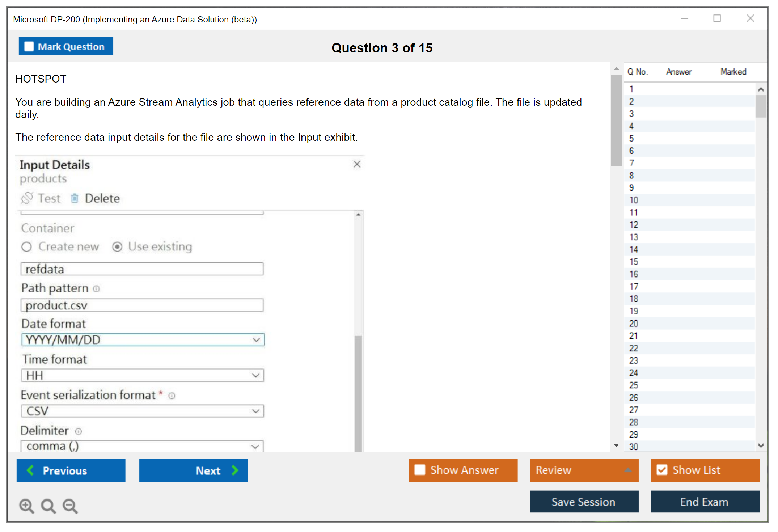
Task: Click the Event serialization format info icon
Action: (x=172, y=396)
